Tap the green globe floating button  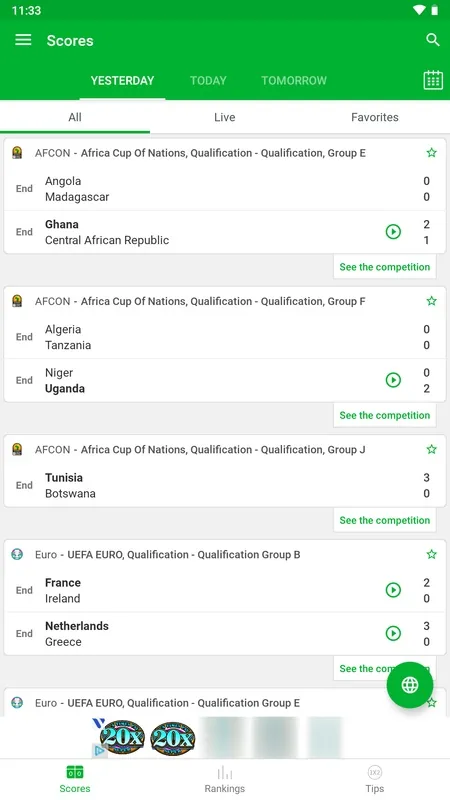coord(410,685)
